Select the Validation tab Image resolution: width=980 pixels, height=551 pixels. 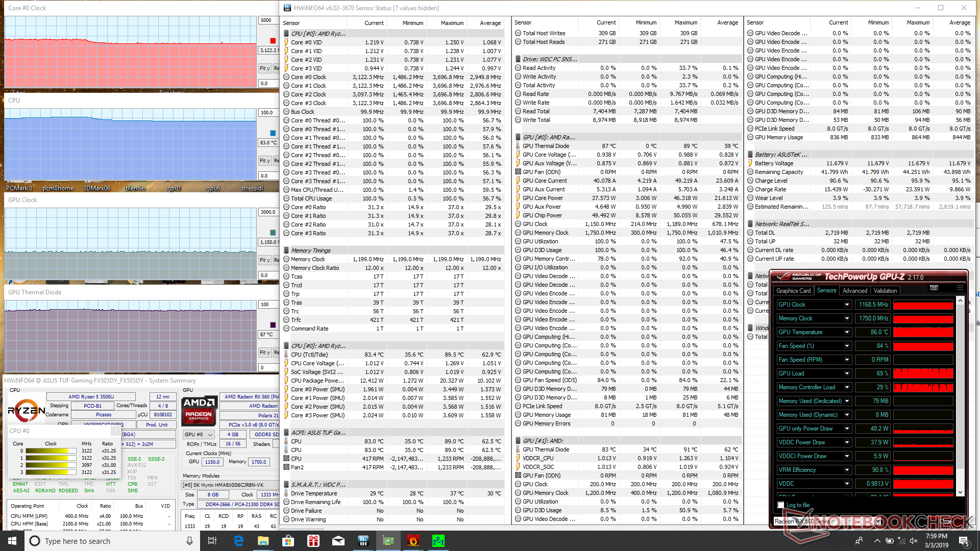(x=885, y=291)
